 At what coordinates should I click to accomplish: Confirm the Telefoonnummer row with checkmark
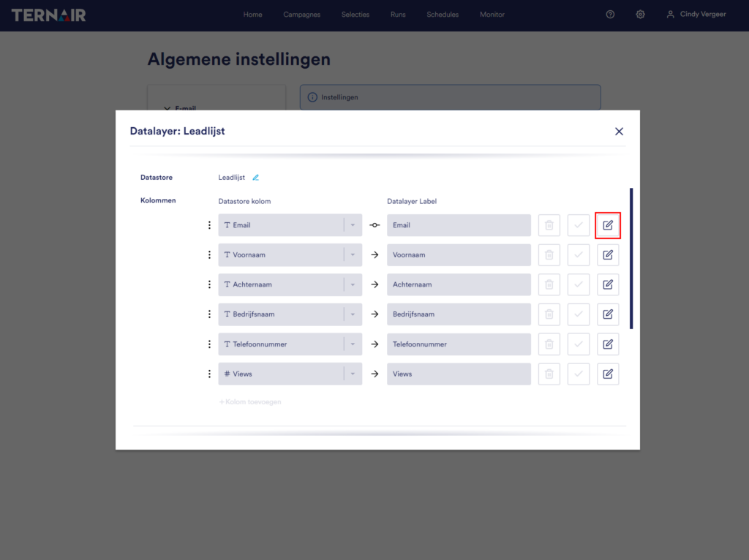pyautogui.click(x=579, y=344)
